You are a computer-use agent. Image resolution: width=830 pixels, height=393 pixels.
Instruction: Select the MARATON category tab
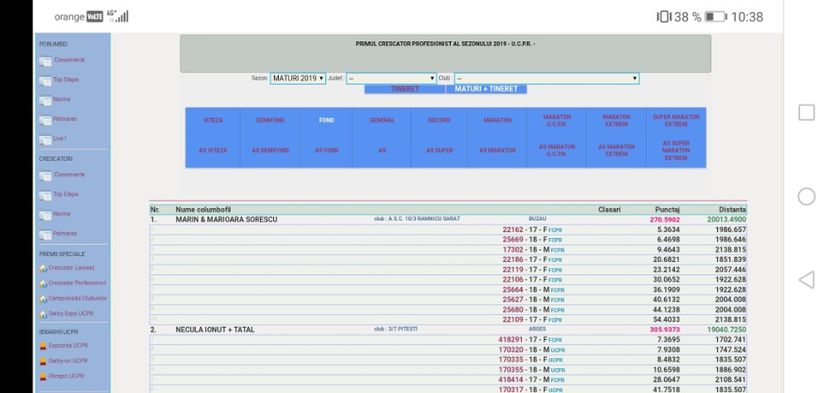497,120
